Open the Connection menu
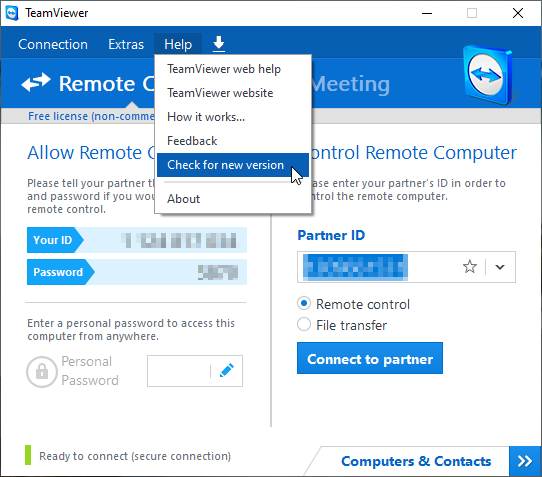The height and width of the screenshot is (477, 542). [53, 45]
